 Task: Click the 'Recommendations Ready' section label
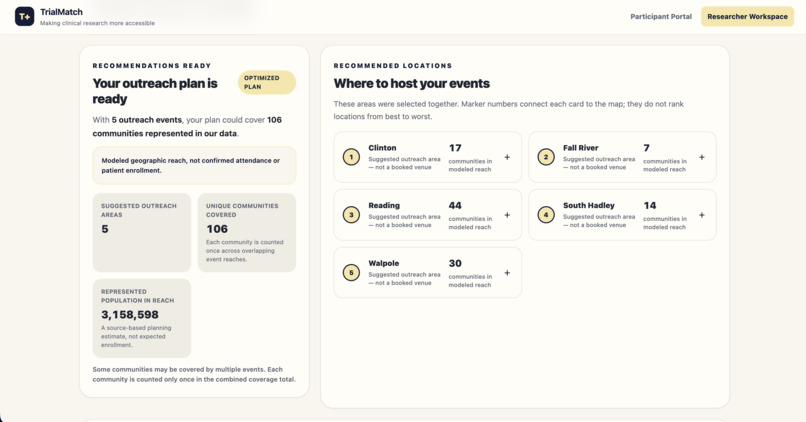(152, 66)
